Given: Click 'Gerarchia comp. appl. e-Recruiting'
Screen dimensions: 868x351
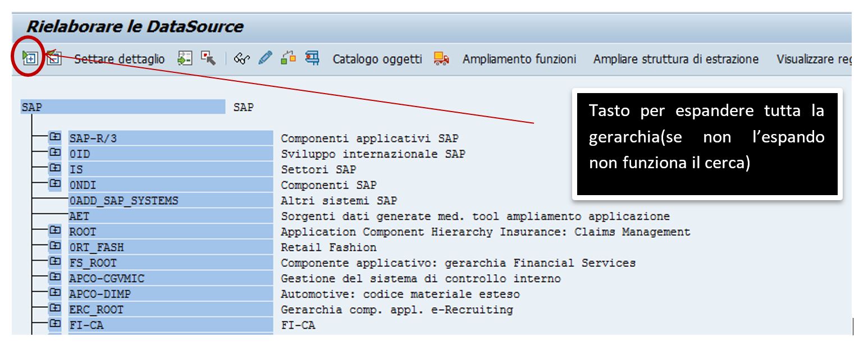Looking at the screenshot, I should [x=397, y=311].
